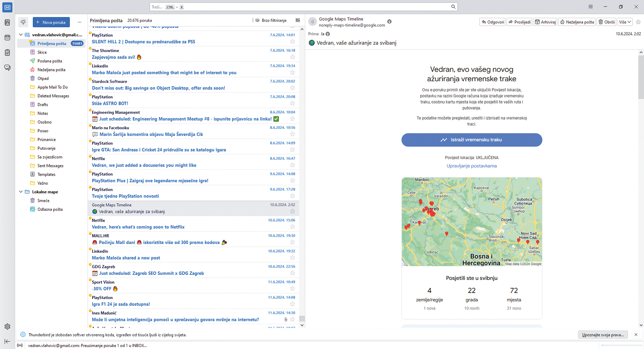The image size is (644, 349).
Task: Open the Igra F1 24 je sada dostupna message
Action: 194,301
